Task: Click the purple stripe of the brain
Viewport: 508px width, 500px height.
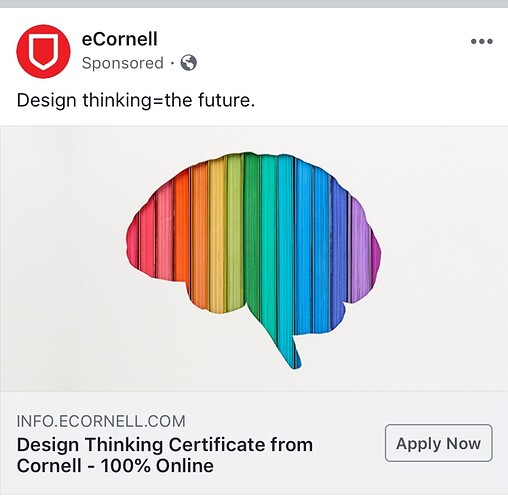Action: click(360, 247)
